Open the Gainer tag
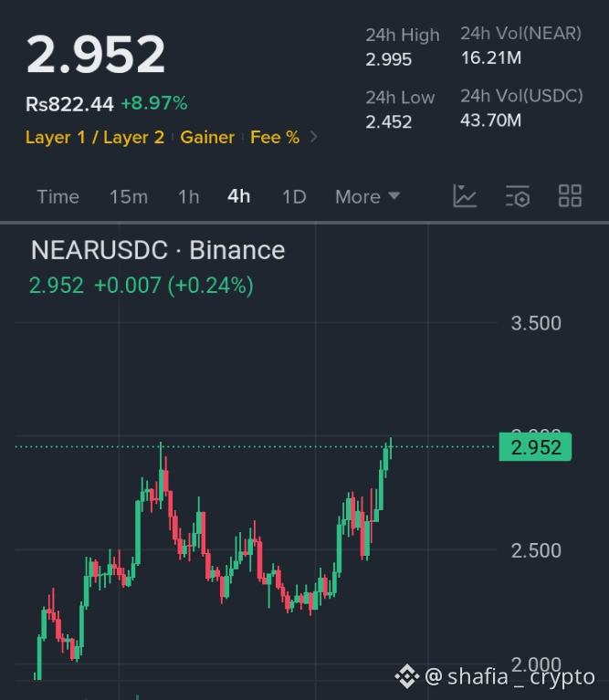Screen dimensions: 609x700 click(207, 138)
